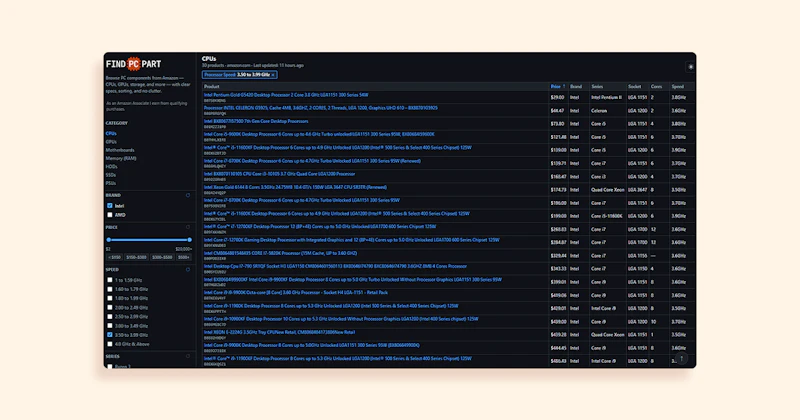800x420 pixels.
Task: Open Intel Core i5-9600K product link
Action: 319,135
